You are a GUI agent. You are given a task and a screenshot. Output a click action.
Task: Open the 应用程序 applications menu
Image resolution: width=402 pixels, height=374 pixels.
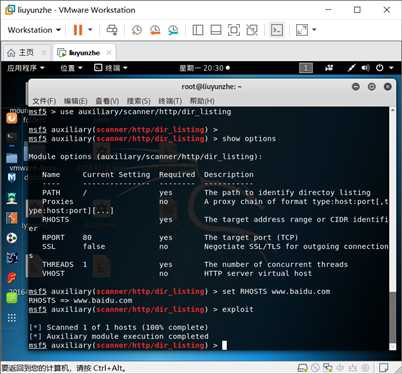click(x=26, y=68)
